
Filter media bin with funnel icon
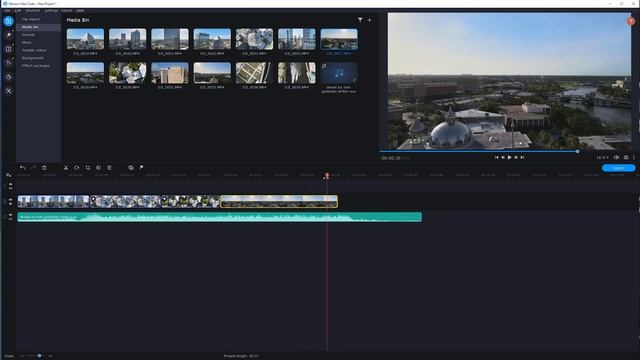360,20
